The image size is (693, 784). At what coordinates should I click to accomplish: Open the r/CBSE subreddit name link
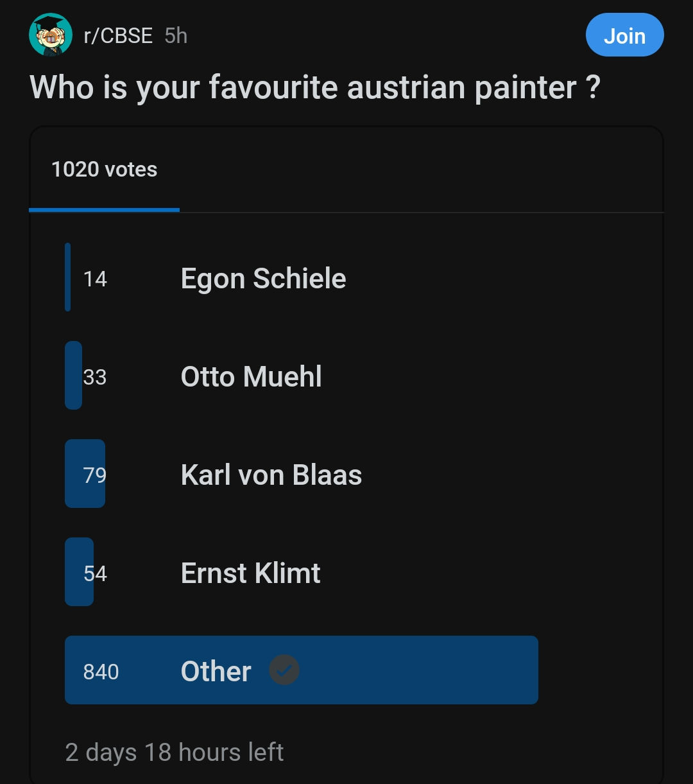click(118, 35)
